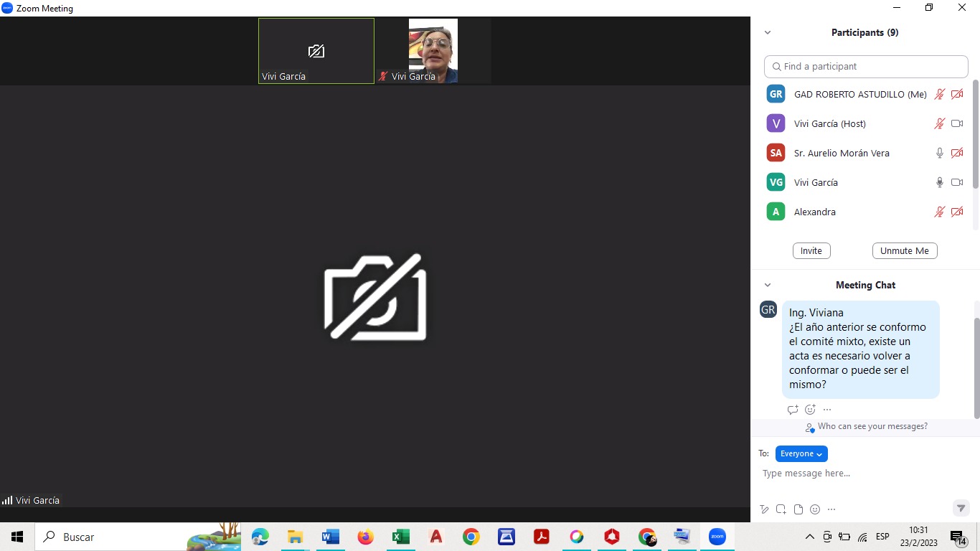This screenshot has width=980, height=551.
Task: Click the chat formatting pen icon
Action: [x=764, y=509]
